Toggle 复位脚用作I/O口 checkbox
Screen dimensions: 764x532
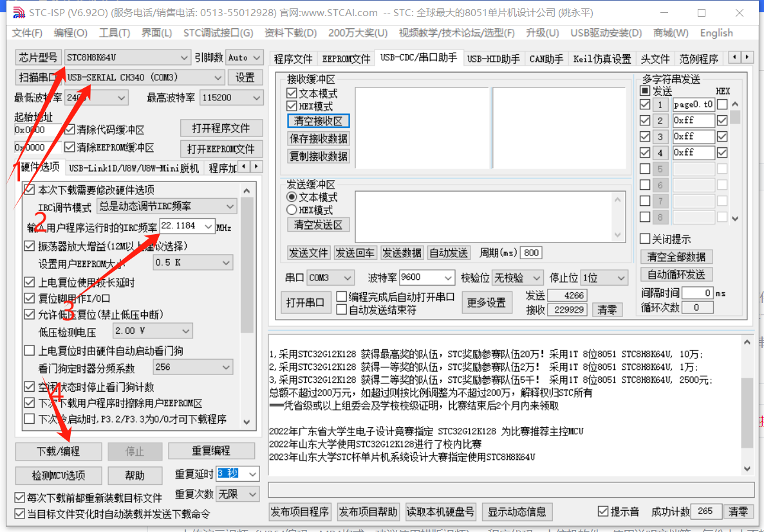tap(29, 298)
